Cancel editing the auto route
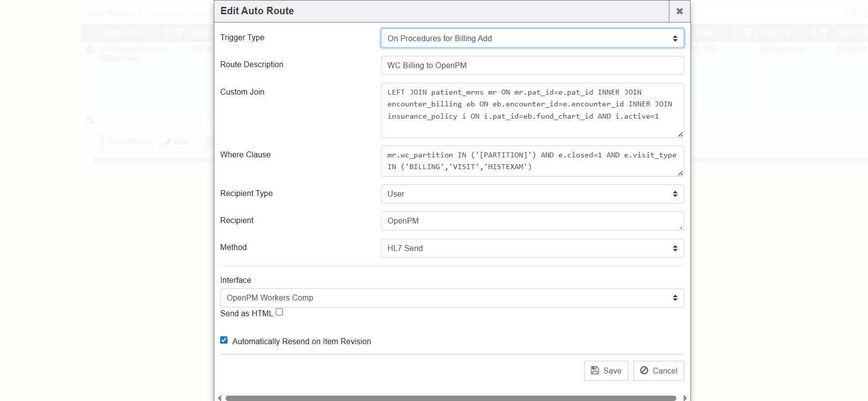This screenshot has height=401, width=868. (658, 371)
